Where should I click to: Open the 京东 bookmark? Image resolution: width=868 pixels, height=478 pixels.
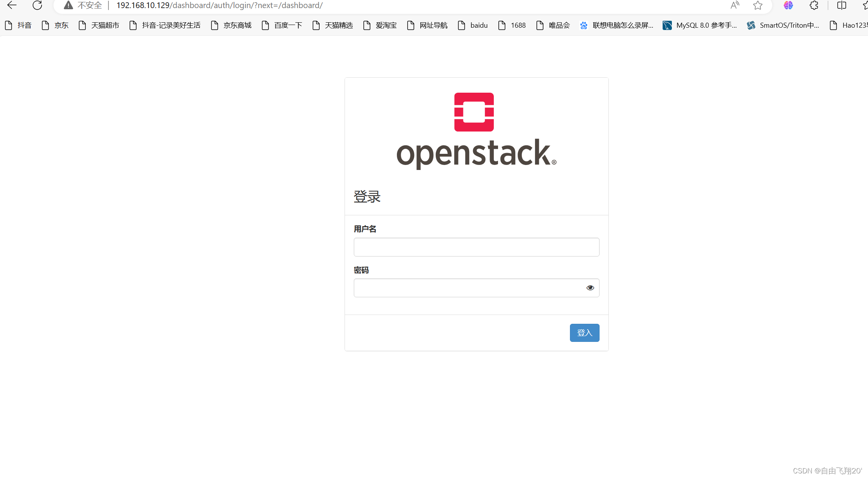point(61,25)
